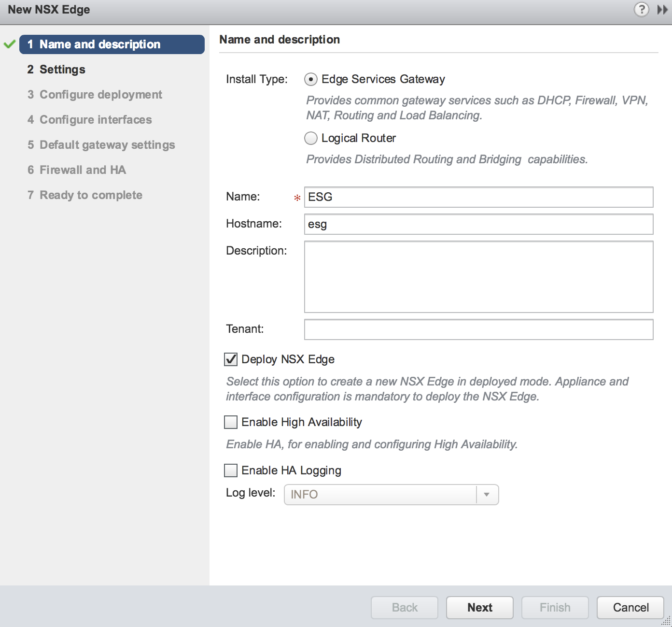672x627 pixels.
Task: Click the 'Edge Services Gateway' label text
Action: (383, 79)
